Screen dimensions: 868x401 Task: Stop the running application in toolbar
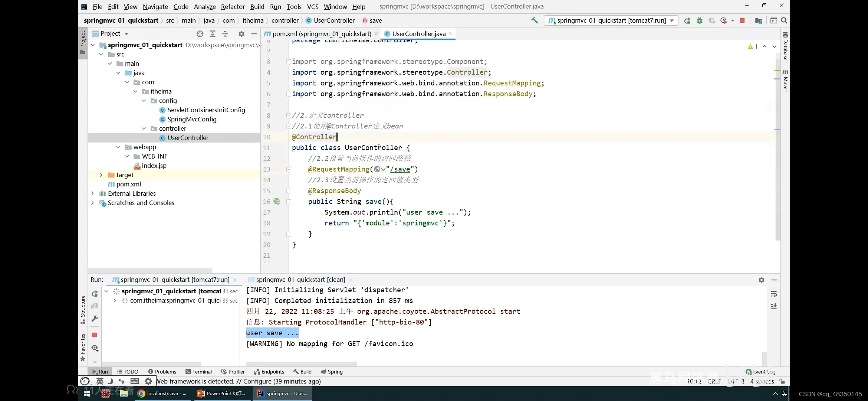click(x=742, y=20)
